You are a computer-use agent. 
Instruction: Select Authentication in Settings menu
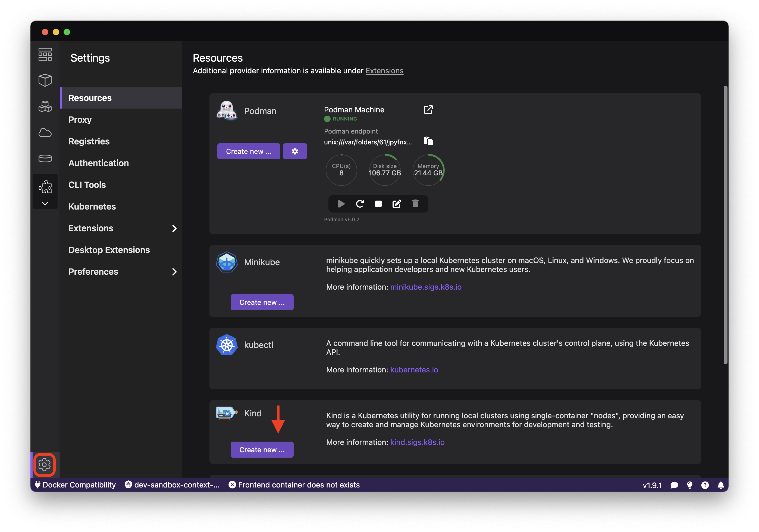[121, 163]
